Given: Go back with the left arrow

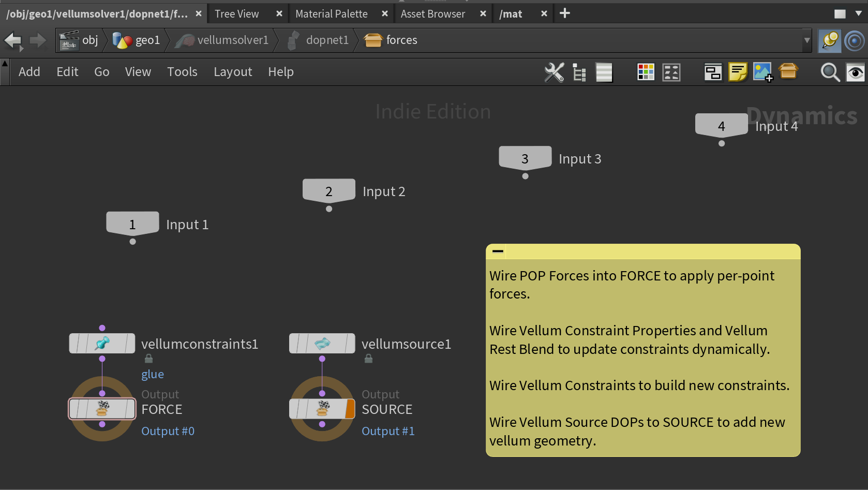Looking at the screenshot, I should [13, 40].
